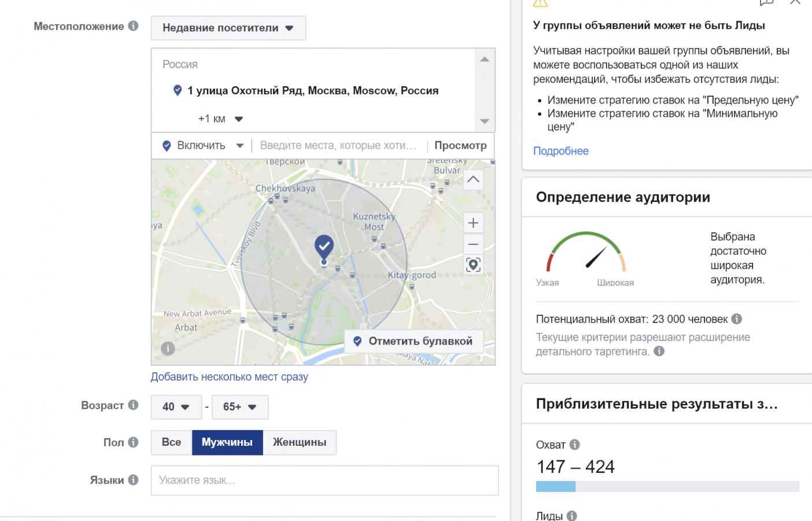This screenshot has width=812, height=521.
Task: Click the map locate-me target icon
Action: pyautogui.click(x=473, y=265)
